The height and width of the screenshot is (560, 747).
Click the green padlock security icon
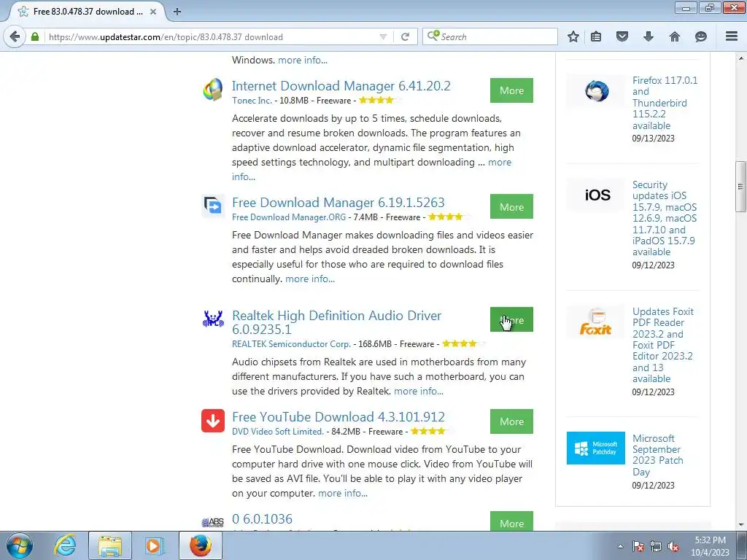click(35, 36)
